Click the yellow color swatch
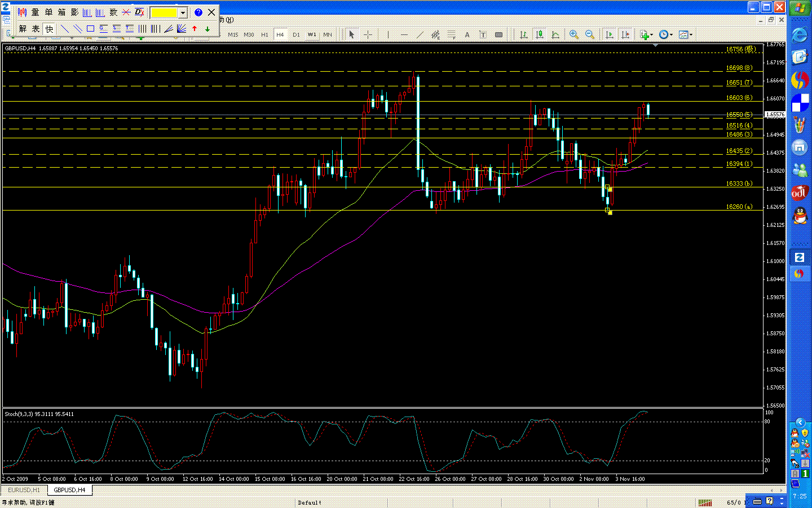 tap(164, 12)
